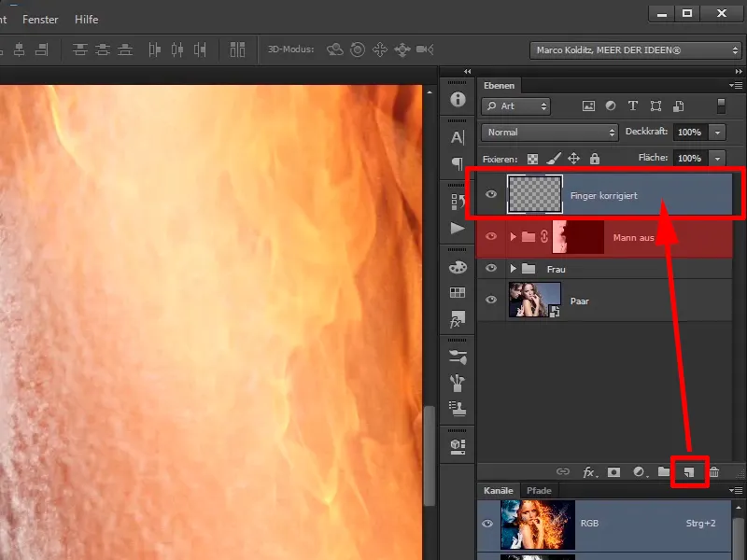Screen dimensions: 747x560
Task: Switch to the Ebenen tab
Action: pos(499,86)
